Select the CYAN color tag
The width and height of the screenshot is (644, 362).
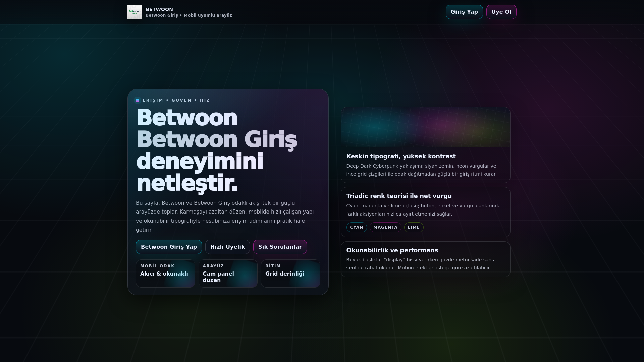(x=357, y=227)
